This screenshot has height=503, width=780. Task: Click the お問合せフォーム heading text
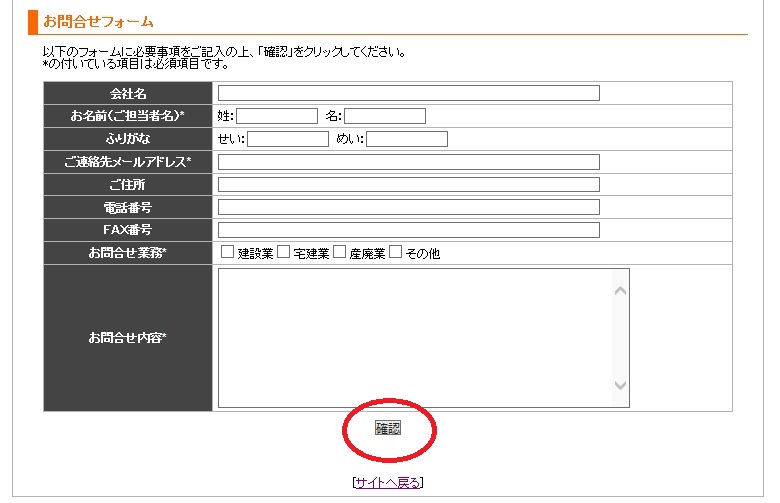point(98,22)
